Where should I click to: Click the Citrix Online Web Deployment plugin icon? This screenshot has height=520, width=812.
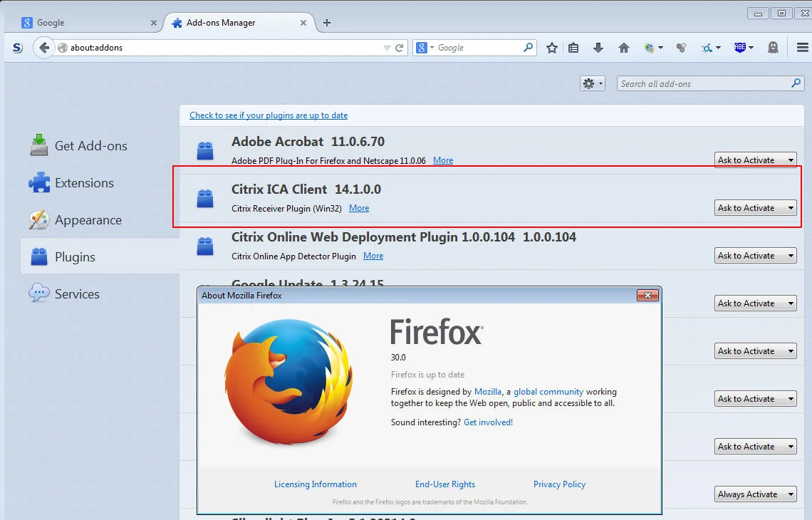(x=205, y=246)
